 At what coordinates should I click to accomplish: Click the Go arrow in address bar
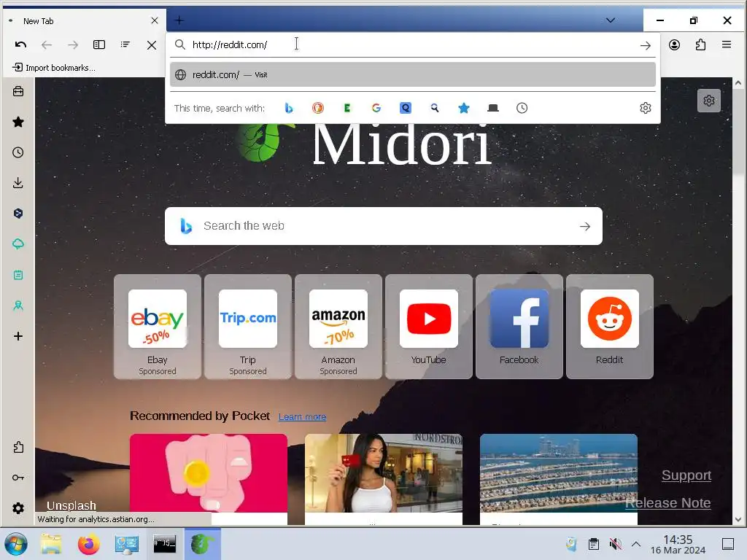coord(646,45)
